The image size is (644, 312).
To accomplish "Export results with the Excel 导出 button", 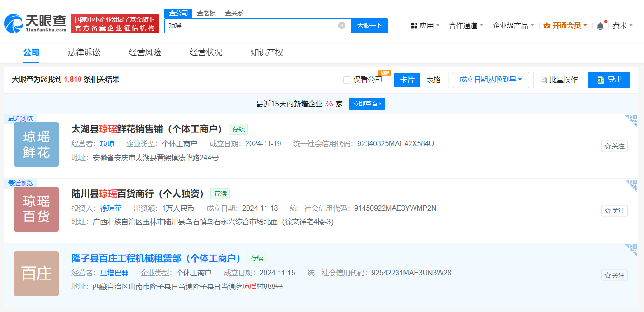I will tap(609, 80).
